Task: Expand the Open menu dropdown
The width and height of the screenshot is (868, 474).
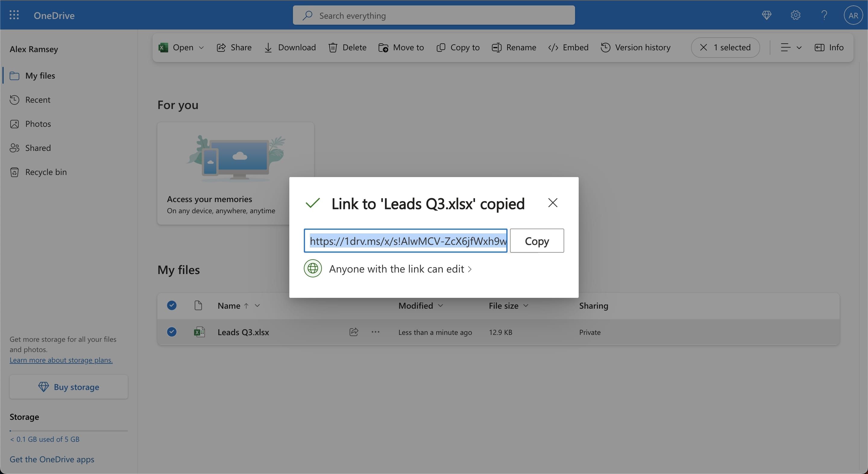Action: 201,48
